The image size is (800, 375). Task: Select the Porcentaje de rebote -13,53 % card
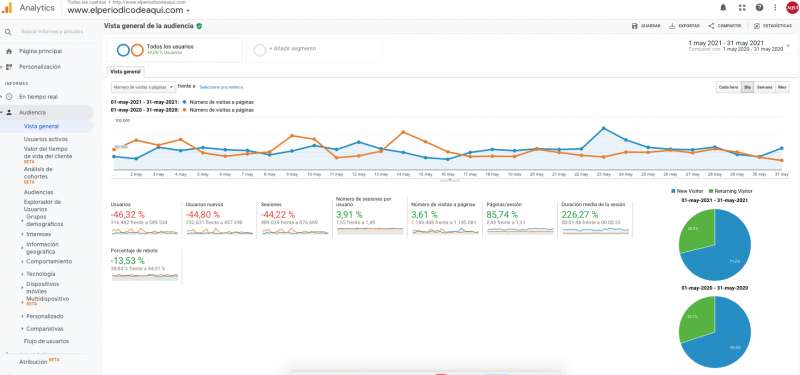[145, 265]
